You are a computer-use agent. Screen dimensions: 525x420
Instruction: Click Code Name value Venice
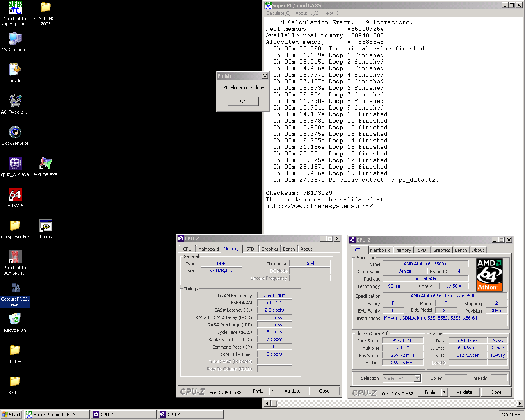point(405,271)
